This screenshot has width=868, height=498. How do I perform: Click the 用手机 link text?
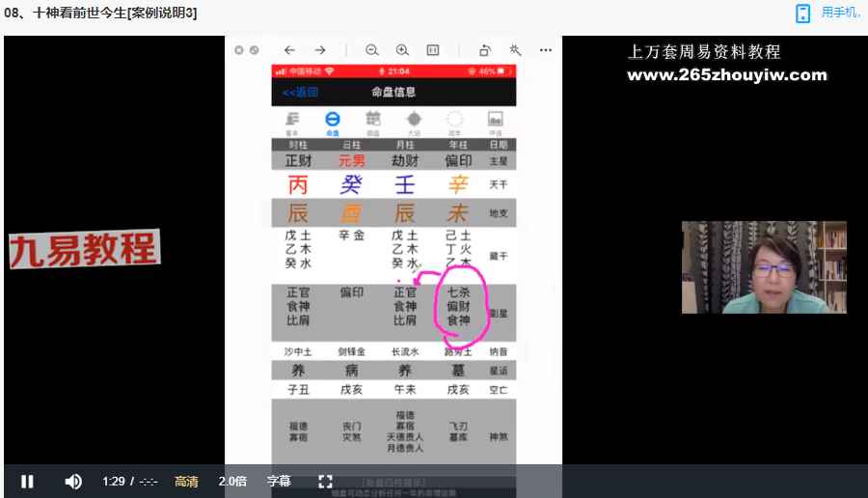[840, 13]
